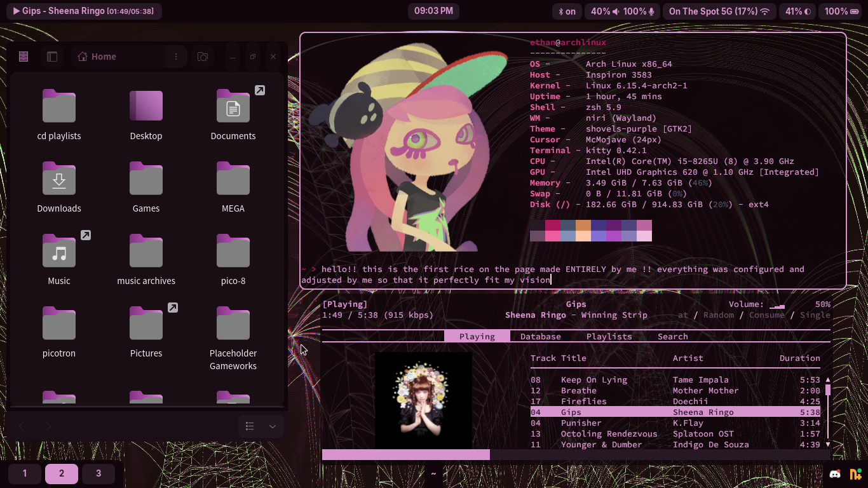
Task: Toggle Consume playback mode
Action: pos(767,315)
